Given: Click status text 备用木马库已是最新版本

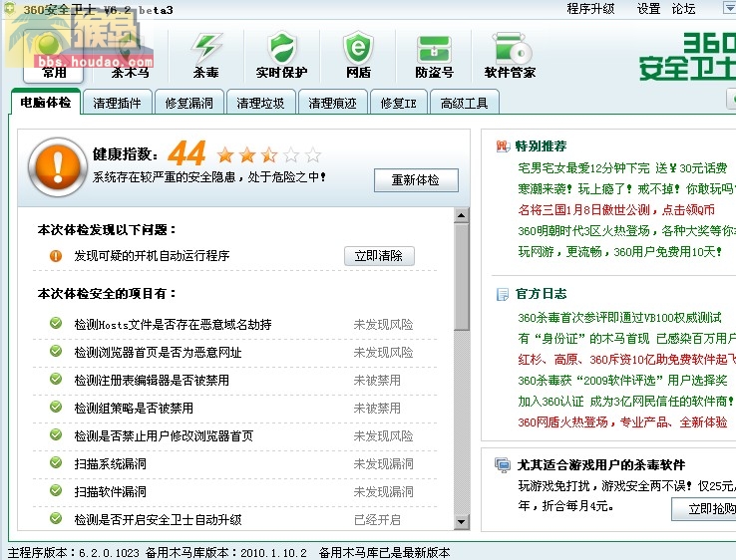Looking at the screenshot, I should point(384,552).
